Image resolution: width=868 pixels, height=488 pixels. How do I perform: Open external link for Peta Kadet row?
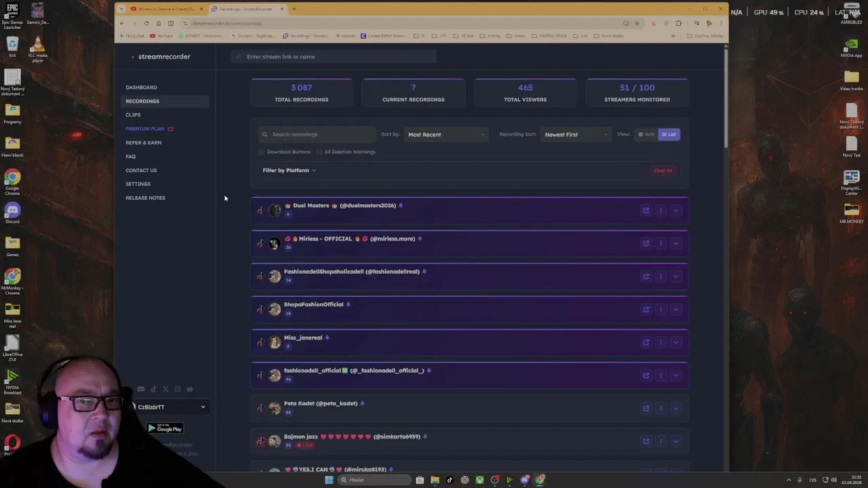(646, 408)
